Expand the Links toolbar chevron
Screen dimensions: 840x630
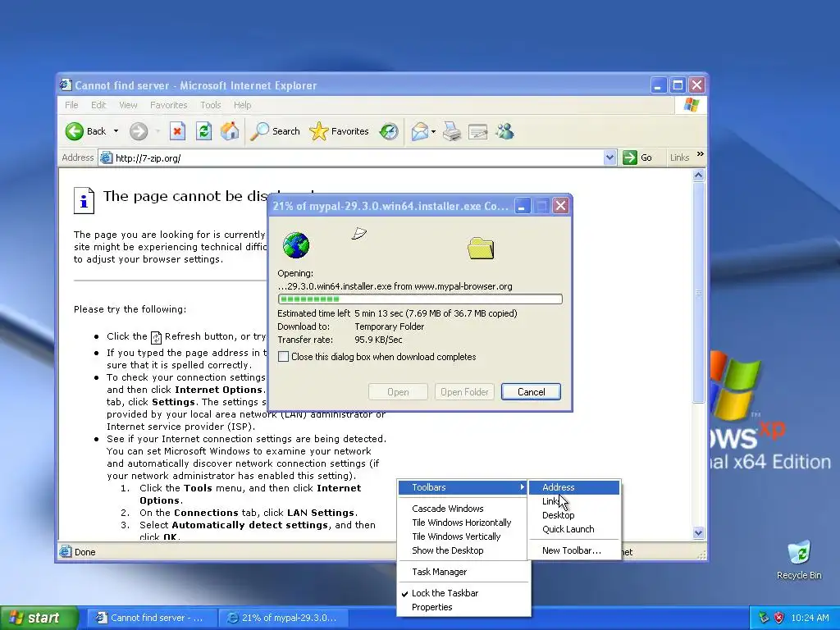tap(701, 154)
